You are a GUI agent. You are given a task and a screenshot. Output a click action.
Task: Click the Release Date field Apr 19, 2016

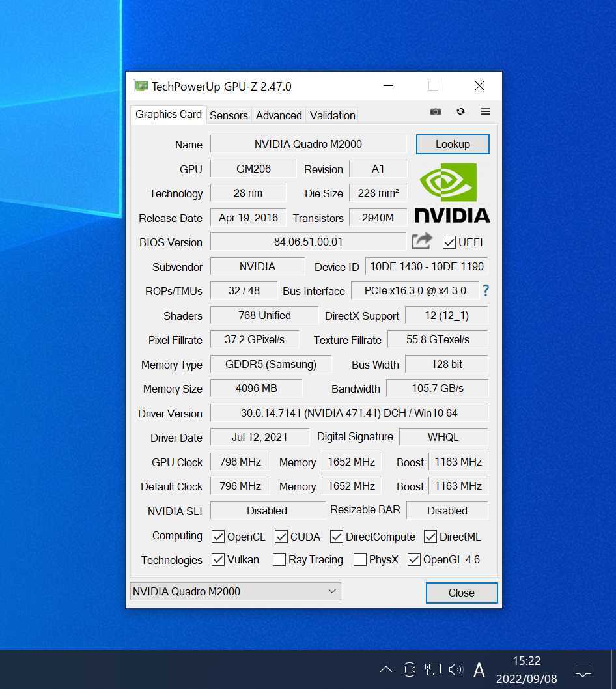pyautogui.click(x=248, y=218)
